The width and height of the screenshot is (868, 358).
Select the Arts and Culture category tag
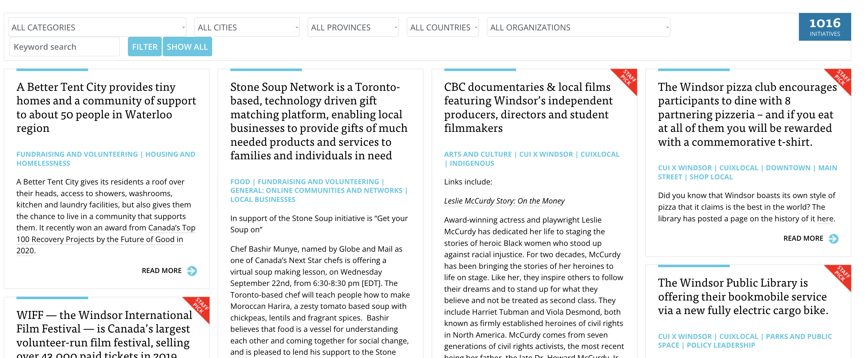click(x=478, y=154)
